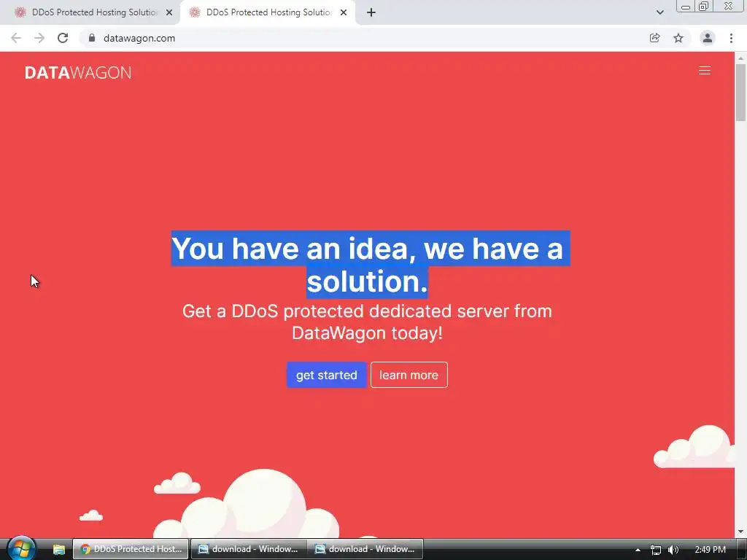Click the scrollbar up arrow
747x560 pixels.
740,58
